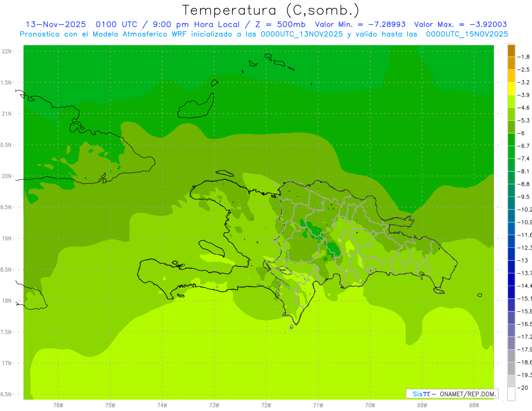Click the 72W longitude axis label
The height and width of the screenshot is (411, 532).
266,405
